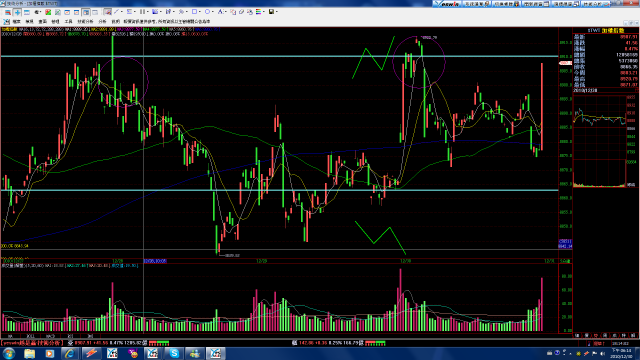Click the volume icon in the system tray
This screenshot has height=360, width=640.
[603, 353]
